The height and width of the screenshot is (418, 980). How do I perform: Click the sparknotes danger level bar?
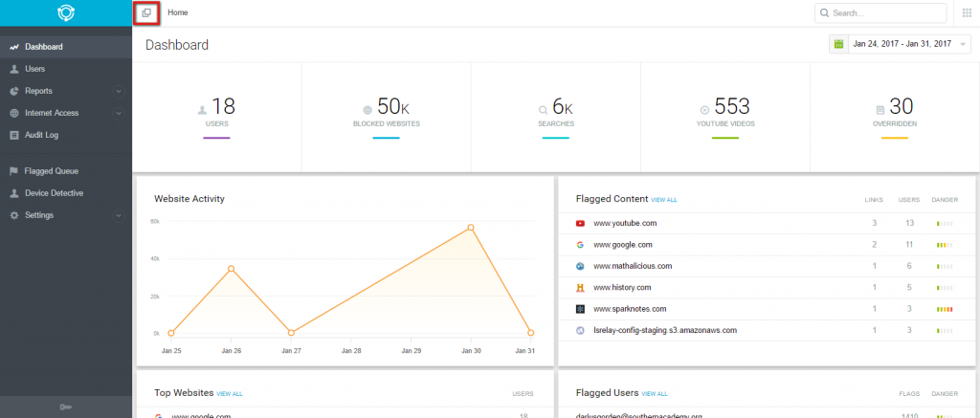[x=945, y=309]
